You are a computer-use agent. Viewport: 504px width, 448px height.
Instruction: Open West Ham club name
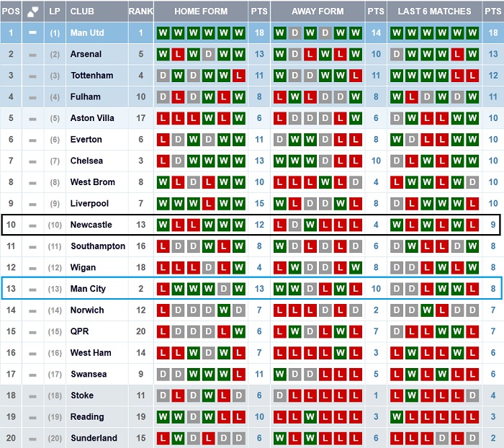click(x=91, y=353)
